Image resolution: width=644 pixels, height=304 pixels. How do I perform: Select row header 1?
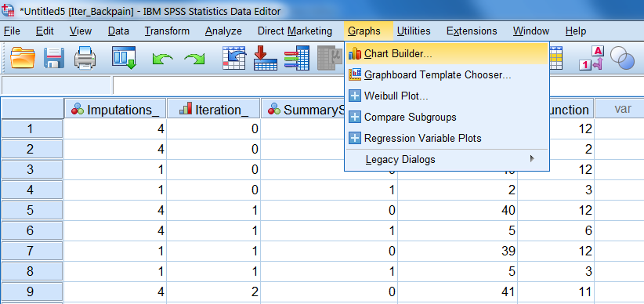click(x=32, y=129)
